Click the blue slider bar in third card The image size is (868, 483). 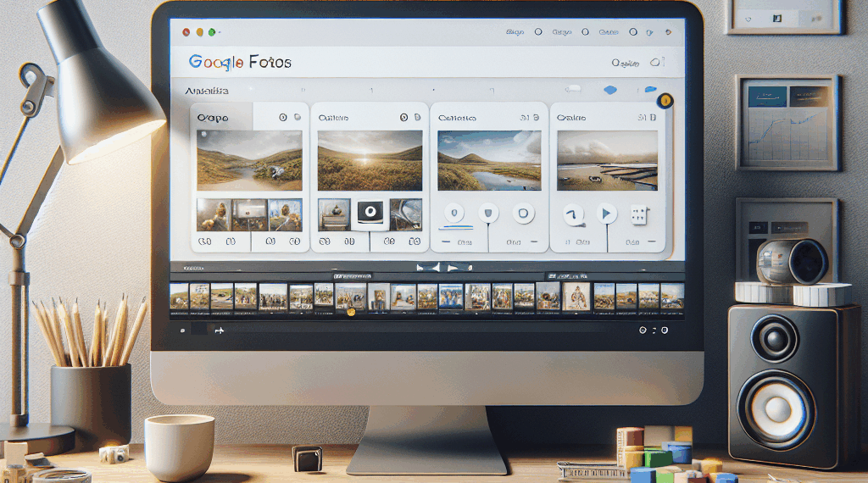[455, 227]
